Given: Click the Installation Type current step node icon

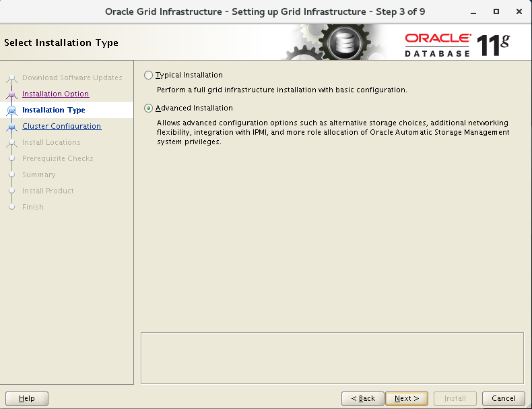Looking at the screenshot, I should pos(12,110).
